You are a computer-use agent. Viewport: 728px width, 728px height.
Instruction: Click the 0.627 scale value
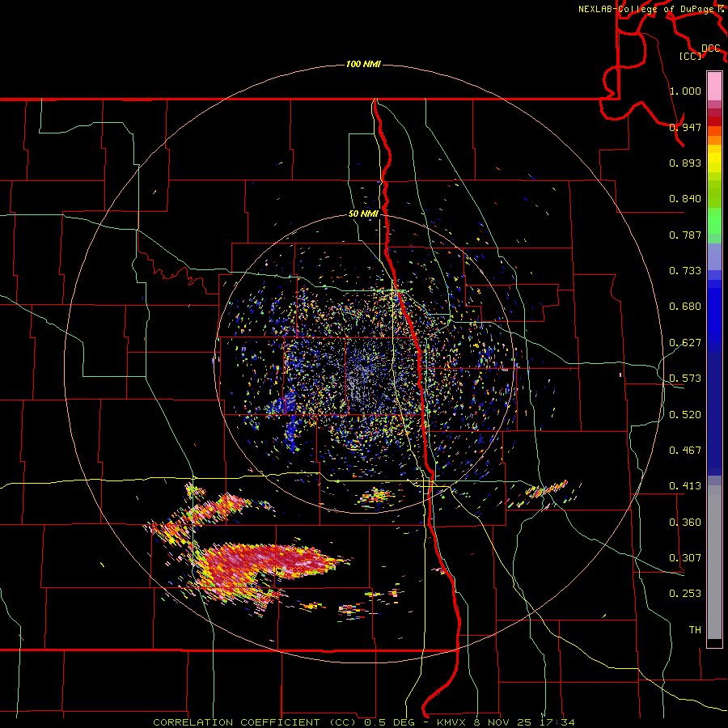(685, 343)
